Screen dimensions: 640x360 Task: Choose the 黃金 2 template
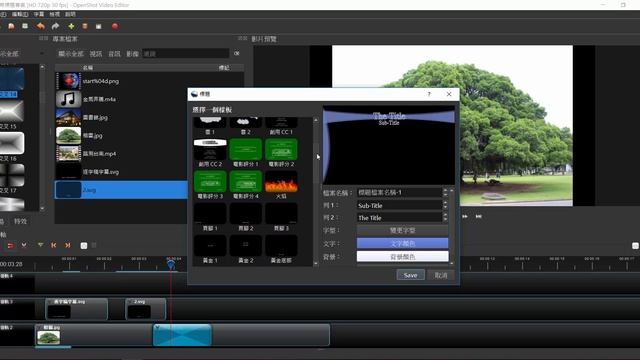pos(246,249)
